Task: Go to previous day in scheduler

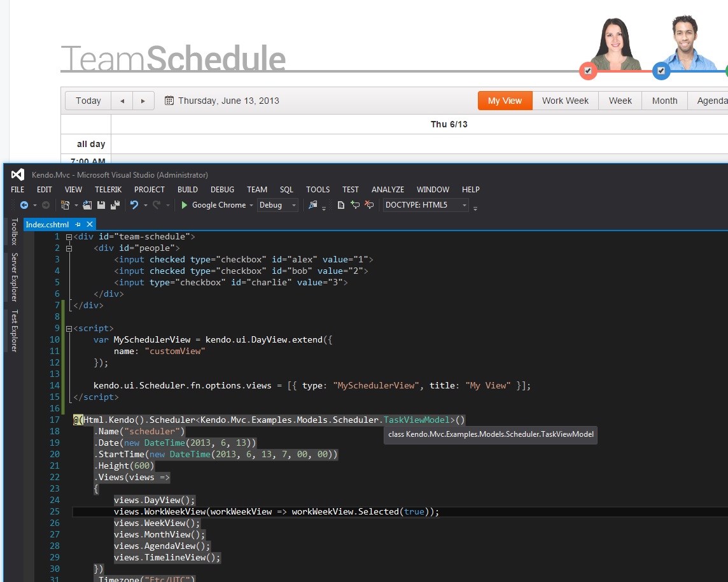Action: pos(122,101)
